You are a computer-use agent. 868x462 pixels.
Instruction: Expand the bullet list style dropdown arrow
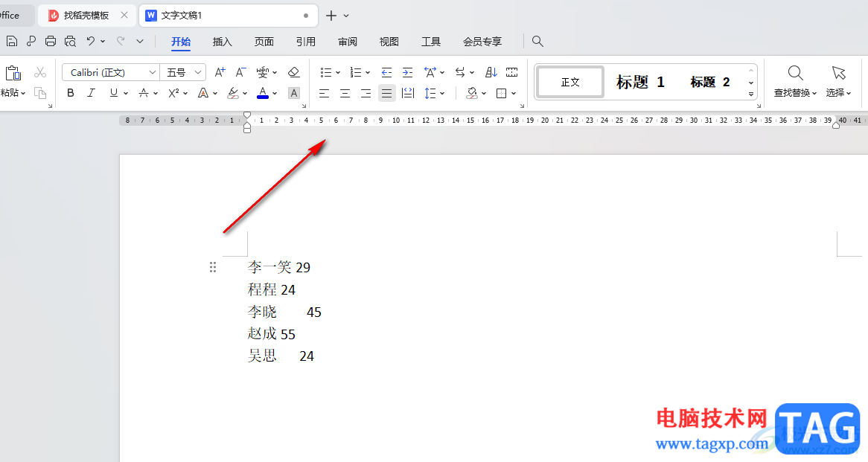(x=338, y=72)
